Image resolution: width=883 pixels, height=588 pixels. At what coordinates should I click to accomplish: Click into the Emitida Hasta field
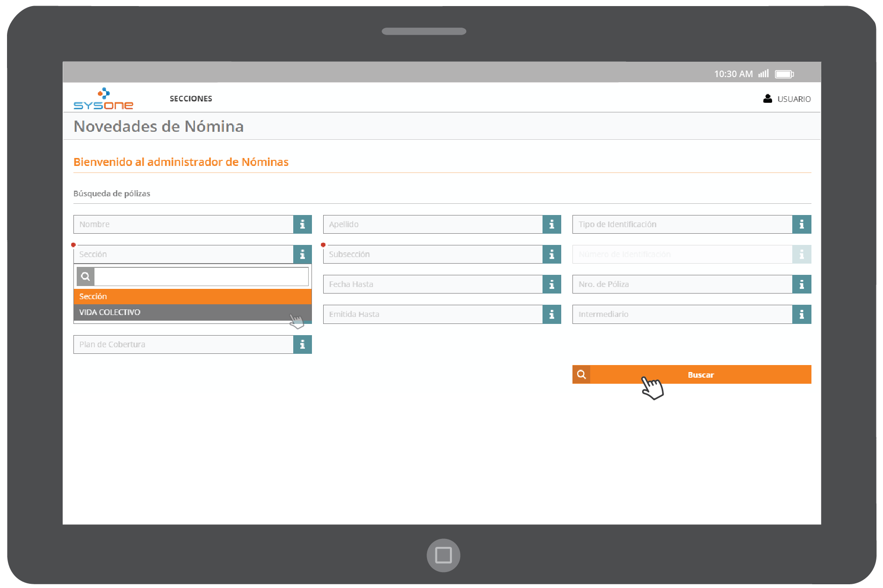[433, 315]
